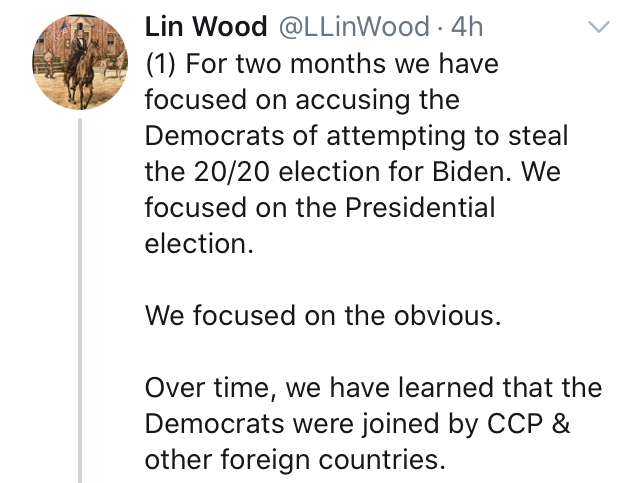This screenshot has width=640, height=483.
Task: Click the horse rider in the avatar image
Action: pyautogui.click(x=82, y=63)
